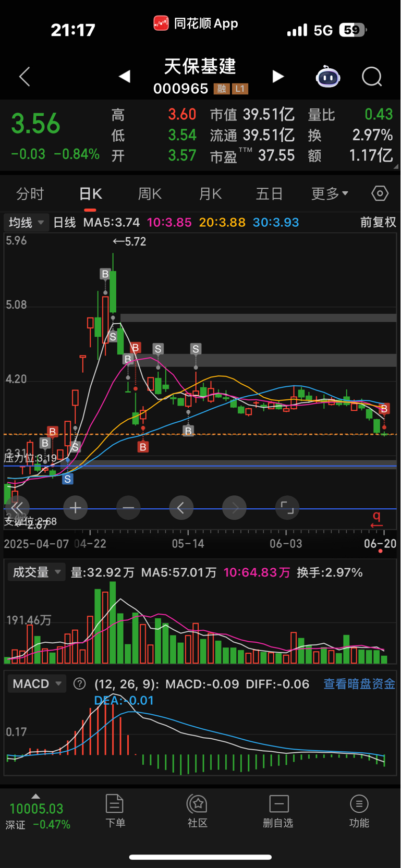
Task: Tap 深证 index ticker 10005.03
Action: pos(37,816)
